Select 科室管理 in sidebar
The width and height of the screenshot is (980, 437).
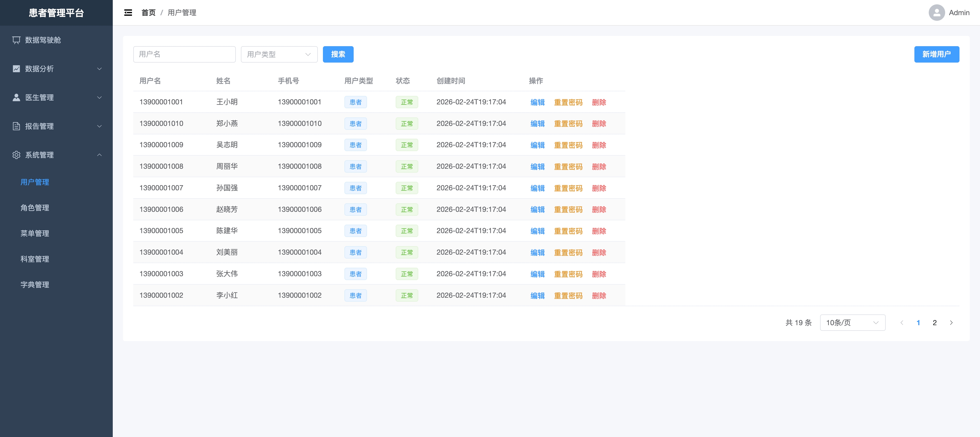click(x=35, y=259)
